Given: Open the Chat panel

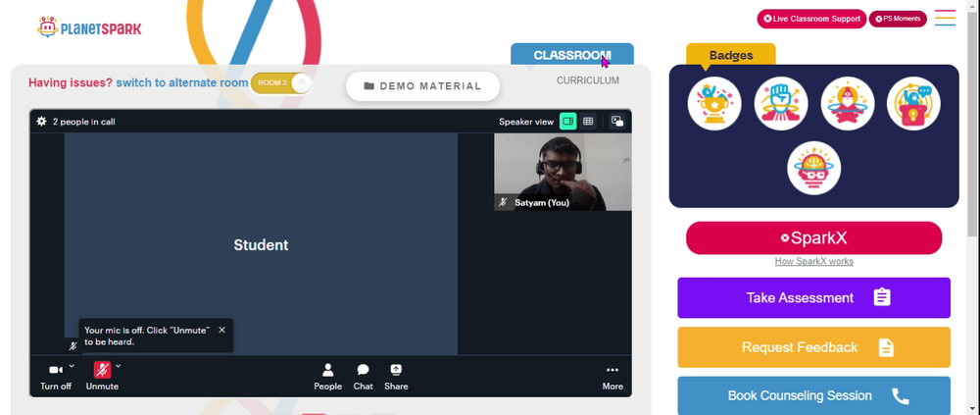Looking at the screenshot, I should (364, 377).
